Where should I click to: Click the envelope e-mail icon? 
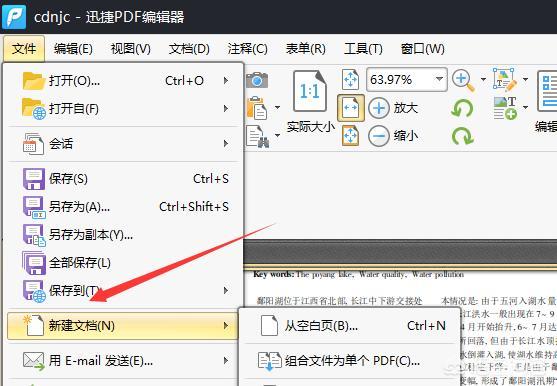pos(33,361)
